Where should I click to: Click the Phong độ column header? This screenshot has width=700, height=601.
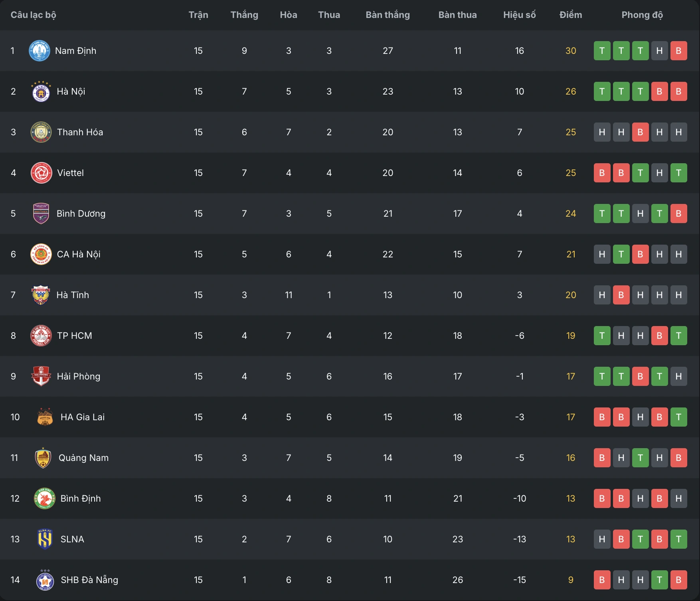[642, 15]
